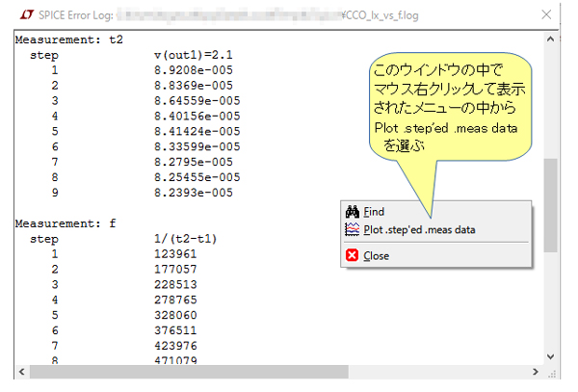Click the vertical scrollbar up arrow

[x=551, y=39]
